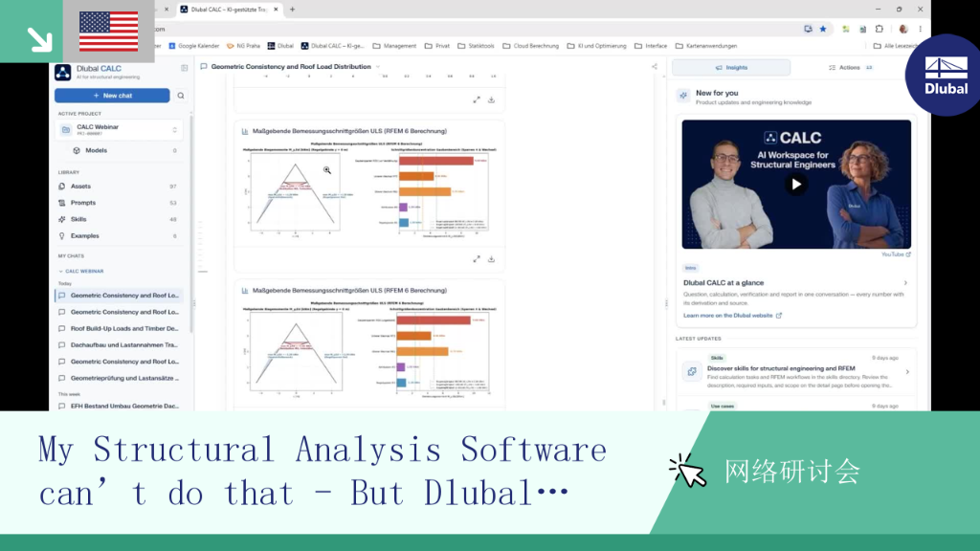Open EFH Bestand Umbau Geometrie chat
The image size is (980, 551).
coord(119,406)
